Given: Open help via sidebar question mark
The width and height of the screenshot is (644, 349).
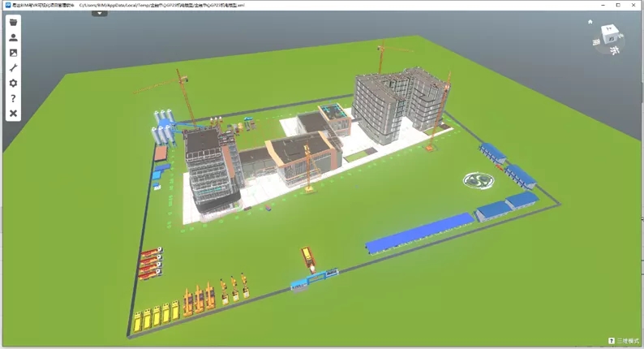Looking at the screenshot, I should click(x=13, y=98).
